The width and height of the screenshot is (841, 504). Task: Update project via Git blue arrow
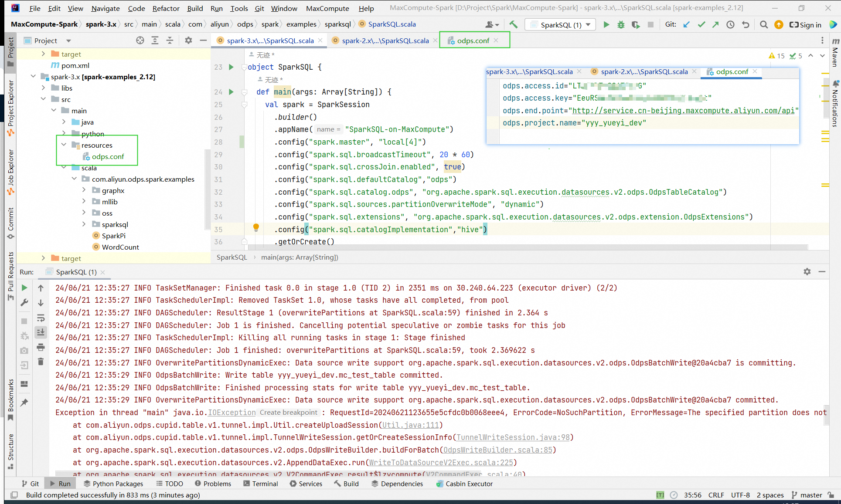pos(687,25)
